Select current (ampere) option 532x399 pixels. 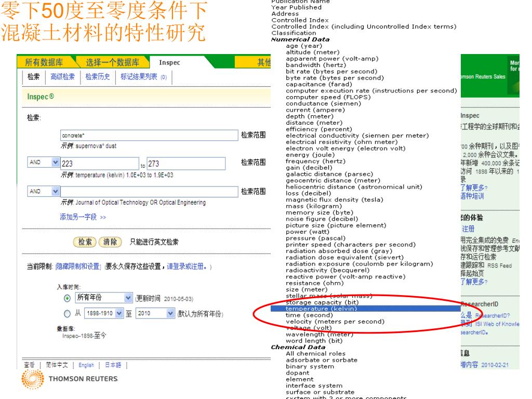click(x=315, y=110)
